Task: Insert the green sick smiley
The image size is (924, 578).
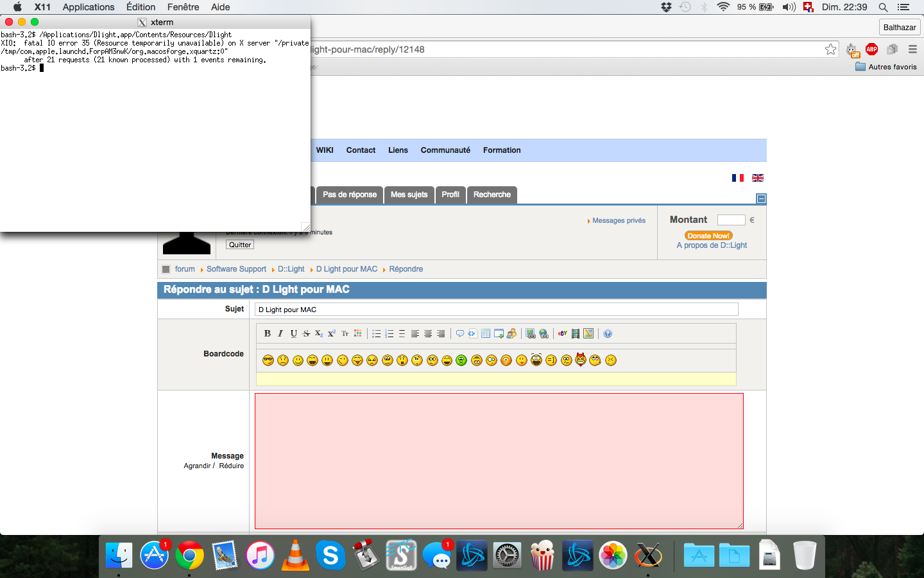Action: [461, 360]
